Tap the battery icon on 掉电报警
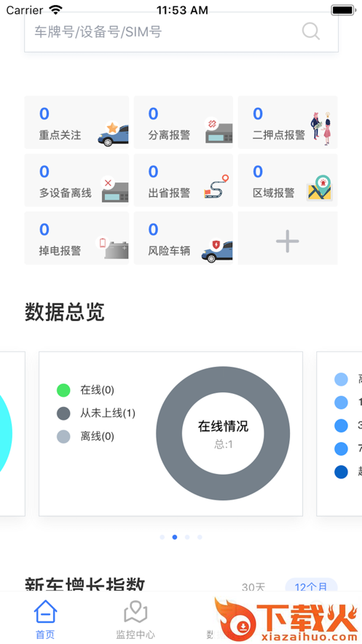The width and height of the screenshot is (362, 644). click(112, 248)
